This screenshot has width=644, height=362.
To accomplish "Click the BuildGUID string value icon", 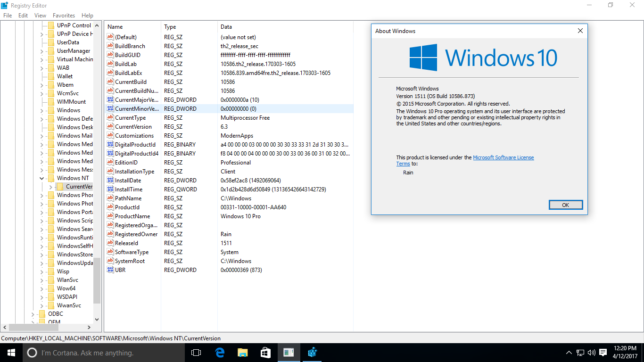I will click(110, 55).
